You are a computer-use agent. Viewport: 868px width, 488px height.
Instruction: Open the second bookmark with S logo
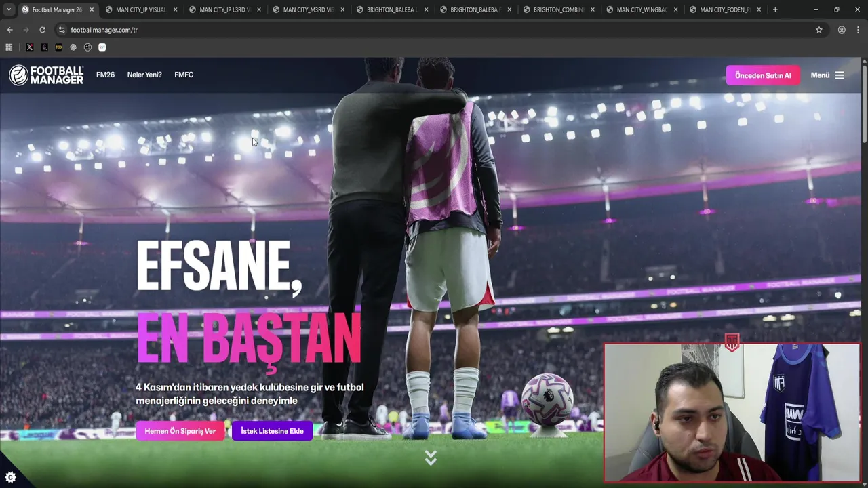pyautogui.click(x=44, y=47)
